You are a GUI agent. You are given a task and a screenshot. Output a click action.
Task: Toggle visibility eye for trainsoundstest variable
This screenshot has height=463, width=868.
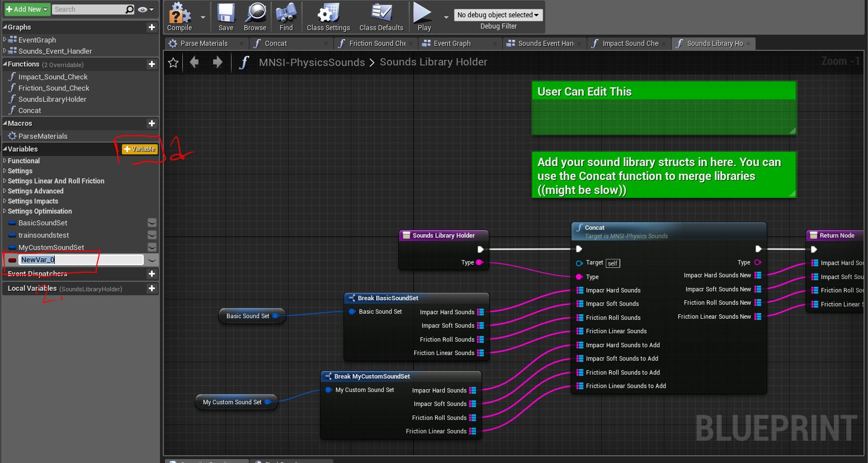click(152, 235)
